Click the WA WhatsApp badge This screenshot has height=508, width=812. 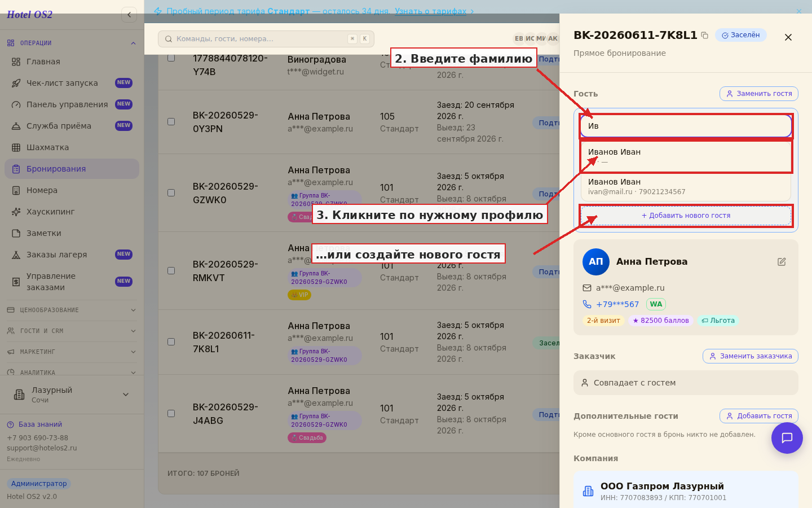pyautogui.click(x=656, y=304)
